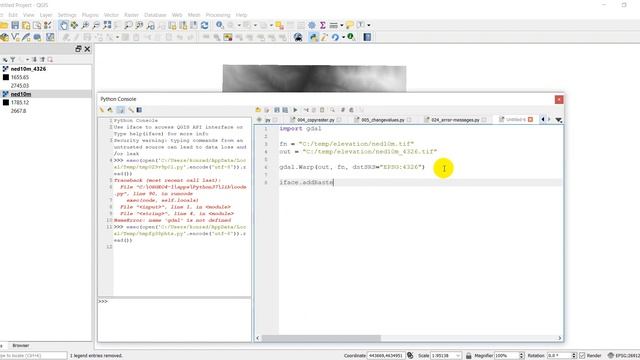Click the Filter Legend icon in Layers panel
Screen dimensions: 640x360
pos(13,60)
